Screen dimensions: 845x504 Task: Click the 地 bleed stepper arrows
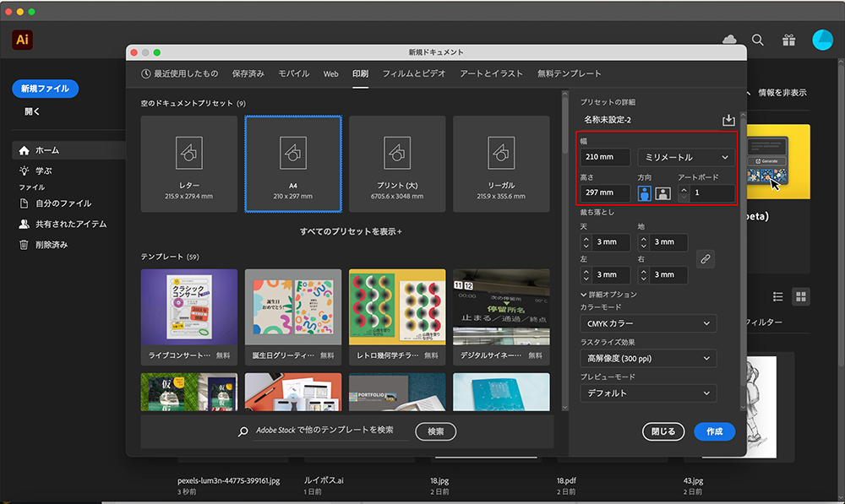pos(643,242)
